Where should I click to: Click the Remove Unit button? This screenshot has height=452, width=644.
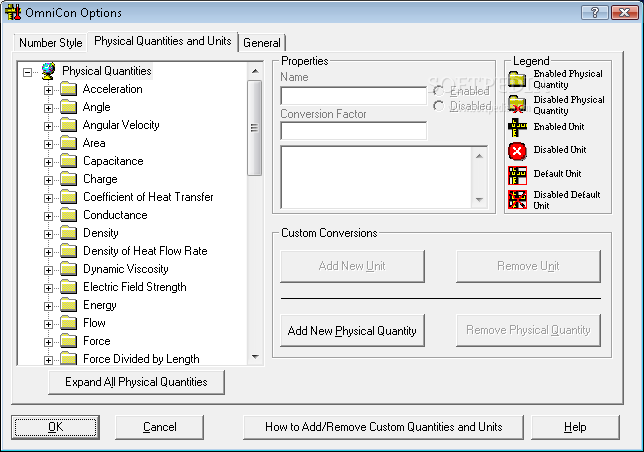tap(528, 266)
